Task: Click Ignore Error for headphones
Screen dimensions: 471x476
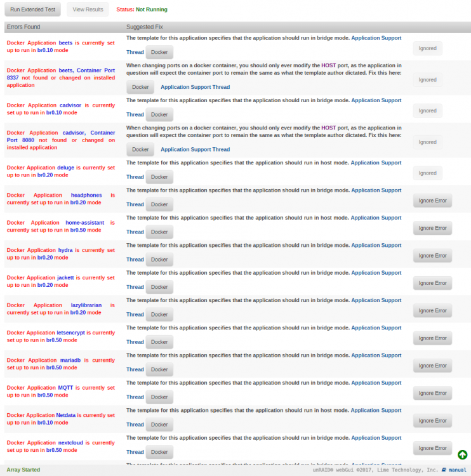Action: point(432,201)
